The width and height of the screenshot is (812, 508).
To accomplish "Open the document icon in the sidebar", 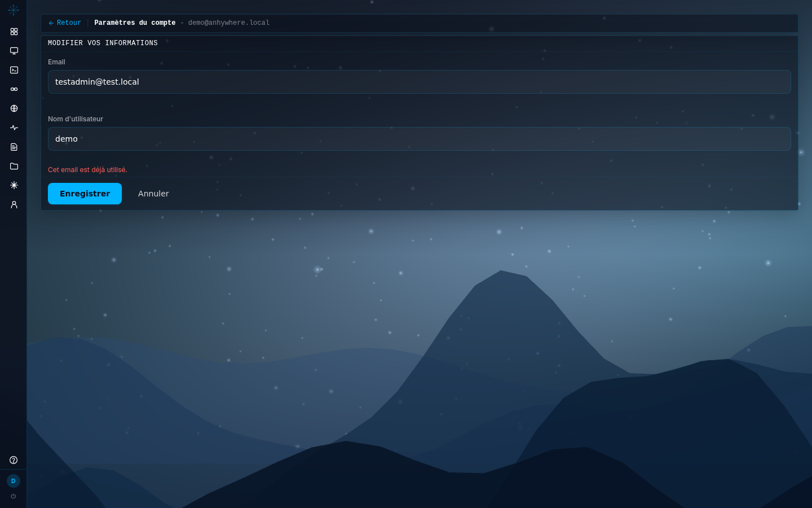I will tap(14, 147).
